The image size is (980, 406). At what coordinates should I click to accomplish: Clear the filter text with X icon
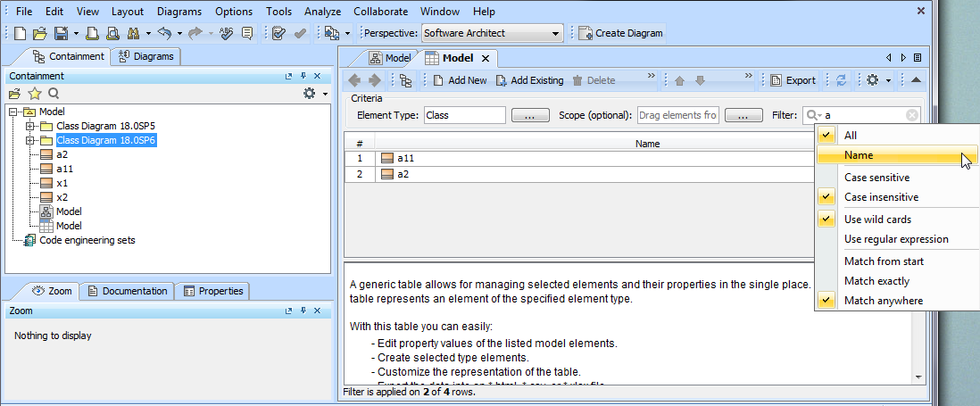(x=912, y=115)
